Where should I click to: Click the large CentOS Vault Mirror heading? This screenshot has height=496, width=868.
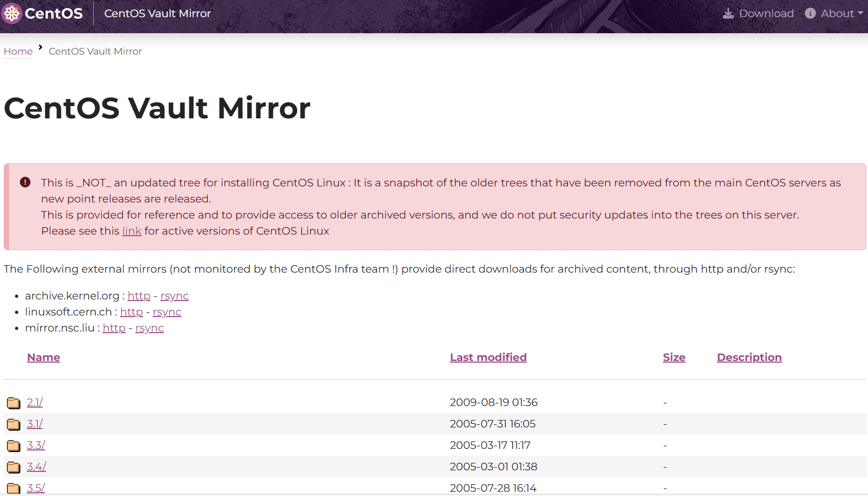(157, 108)
